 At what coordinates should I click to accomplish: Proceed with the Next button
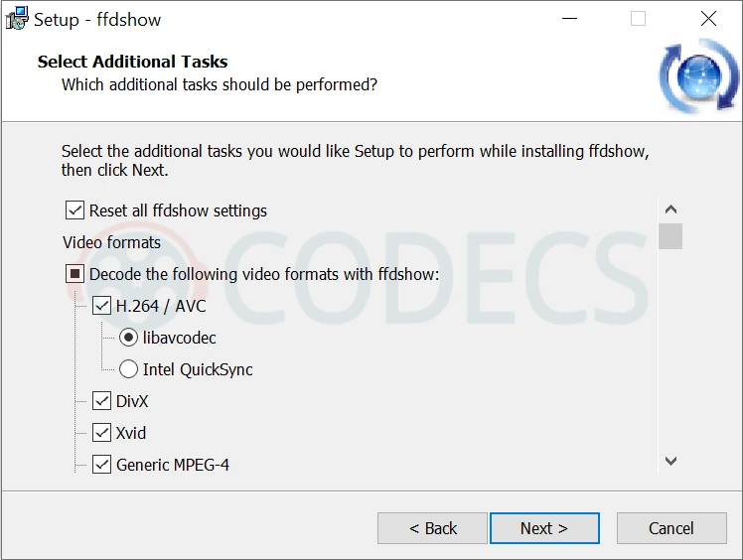click(544, 528)
